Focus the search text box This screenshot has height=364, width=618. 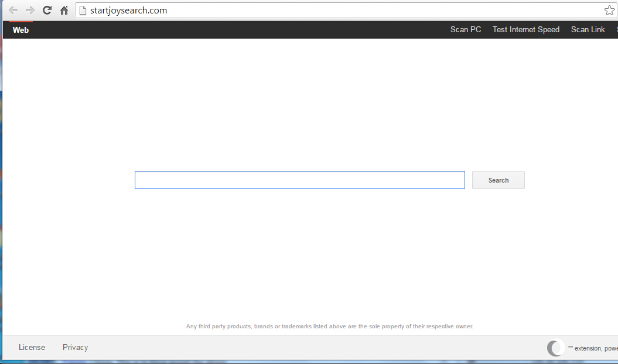[x=300, y=180]
